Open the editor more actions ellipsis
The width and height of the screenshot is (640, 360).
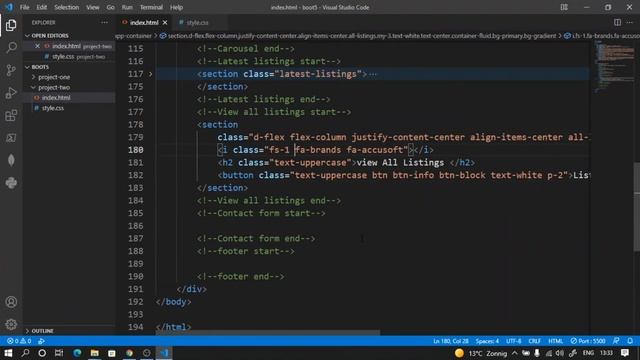point(630,22)
